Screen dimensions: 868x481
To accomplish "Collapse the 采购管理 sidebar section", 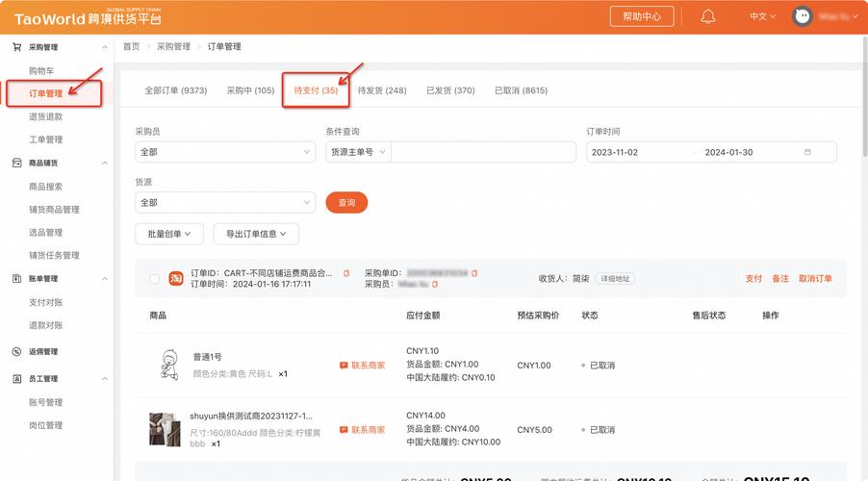I will pyautogui.click(x=105, y=47).
